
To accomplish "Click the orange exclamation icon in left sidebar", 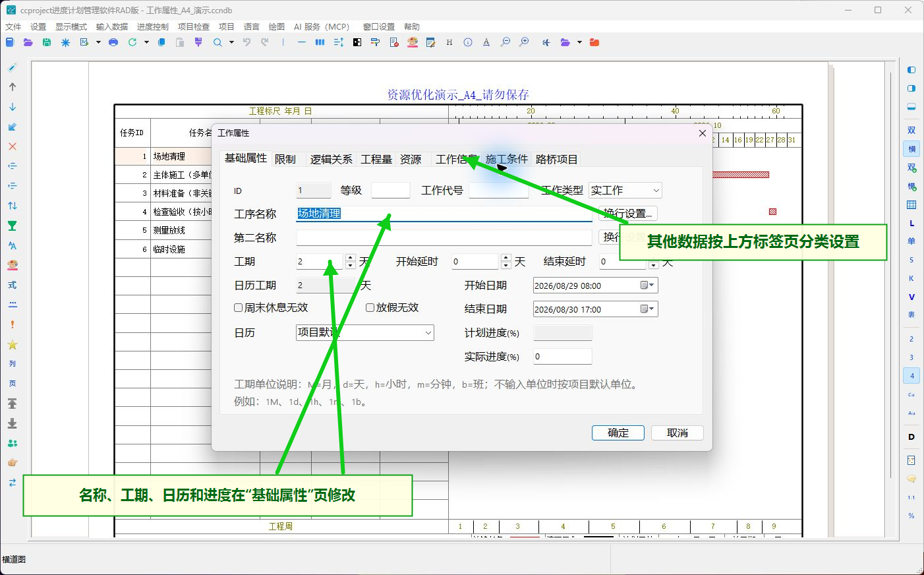I will pos(13,324).
